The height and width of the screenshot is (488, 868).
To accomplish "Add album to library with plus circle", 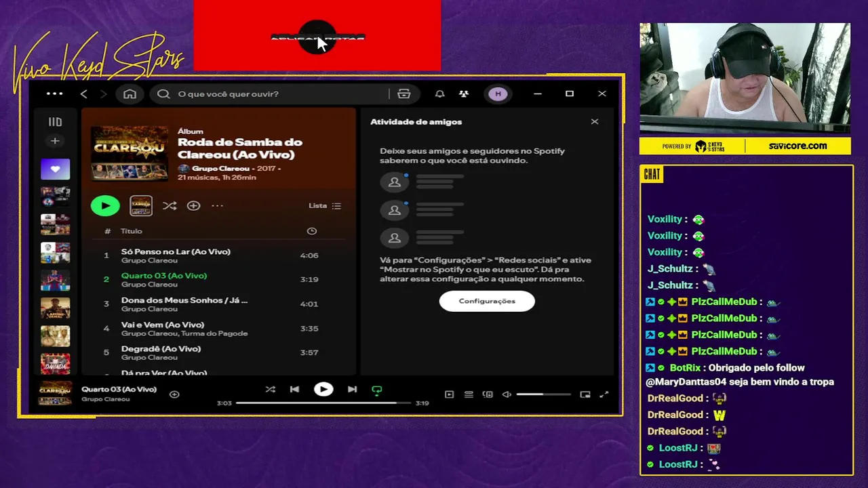I will 193,205.
